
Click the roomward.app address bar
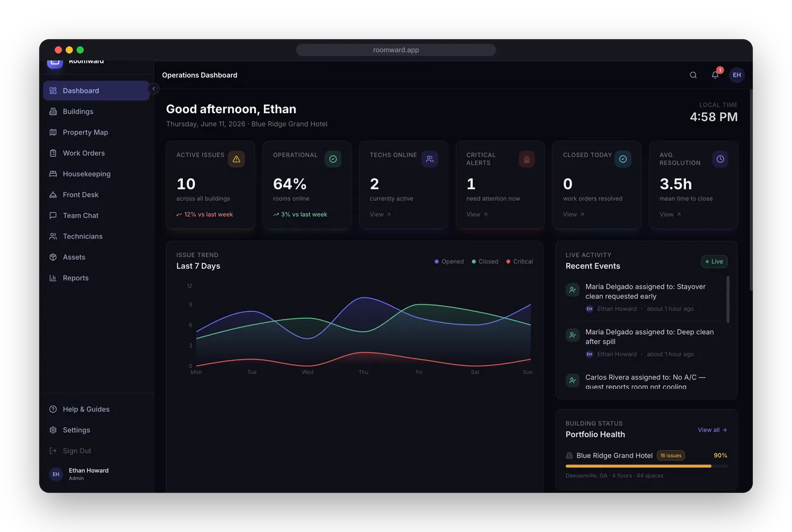point(396,50)
